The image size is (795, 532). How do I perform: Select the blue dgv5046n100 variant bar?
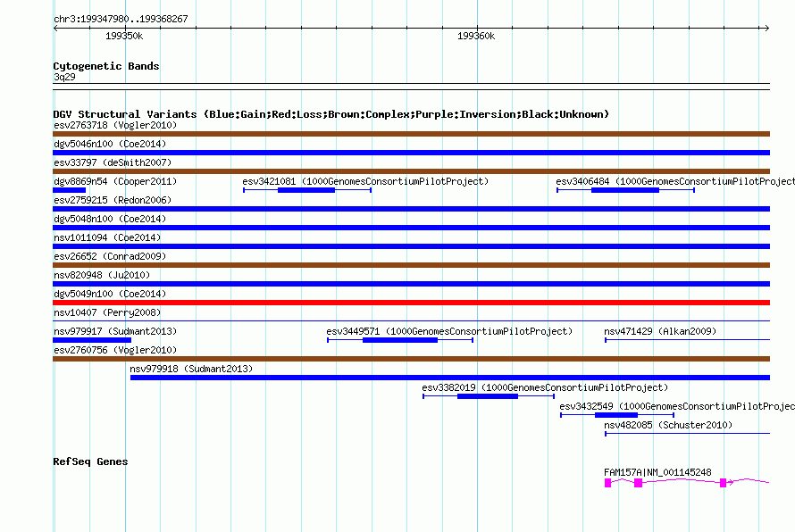(x=411, y=153)
